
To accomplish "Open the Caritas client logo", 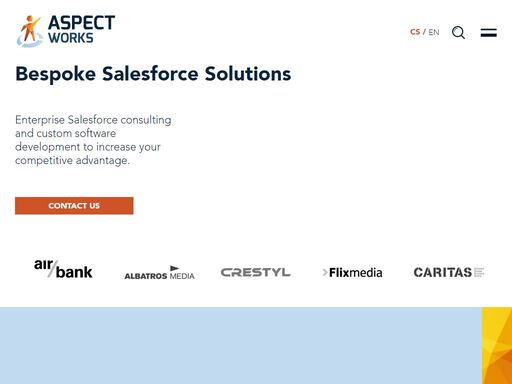I will pos(449,272).
